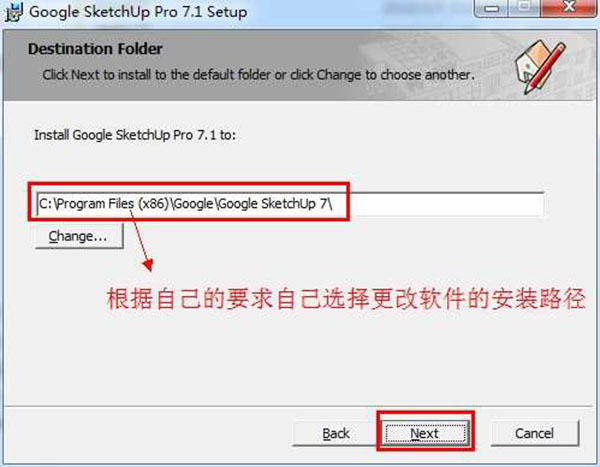Click "Program Files (x86)" within the path
This screenshot has height=467, width=600.
112,203
